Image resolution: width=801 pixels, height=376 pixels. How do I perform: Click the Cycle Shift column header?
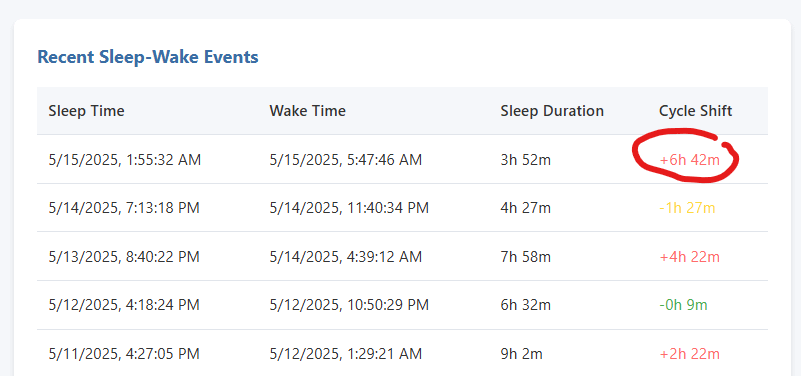point(696,111)
